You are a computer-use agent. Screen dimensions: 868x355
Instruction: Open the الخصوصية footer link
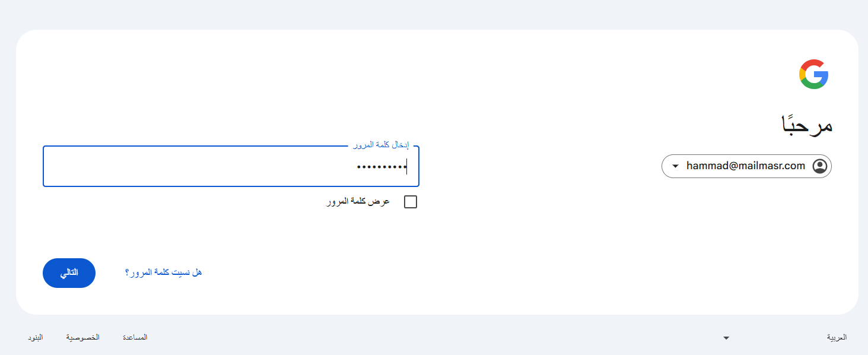point(83,337)
